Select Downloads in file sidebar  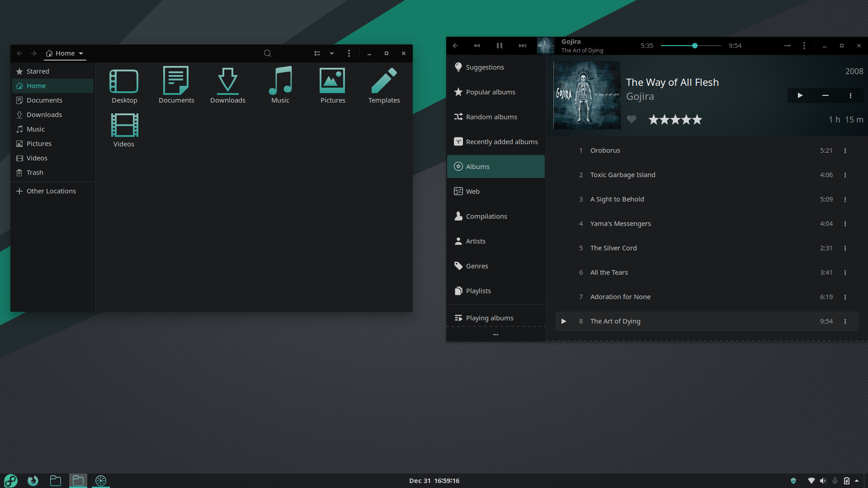point(53,115)
